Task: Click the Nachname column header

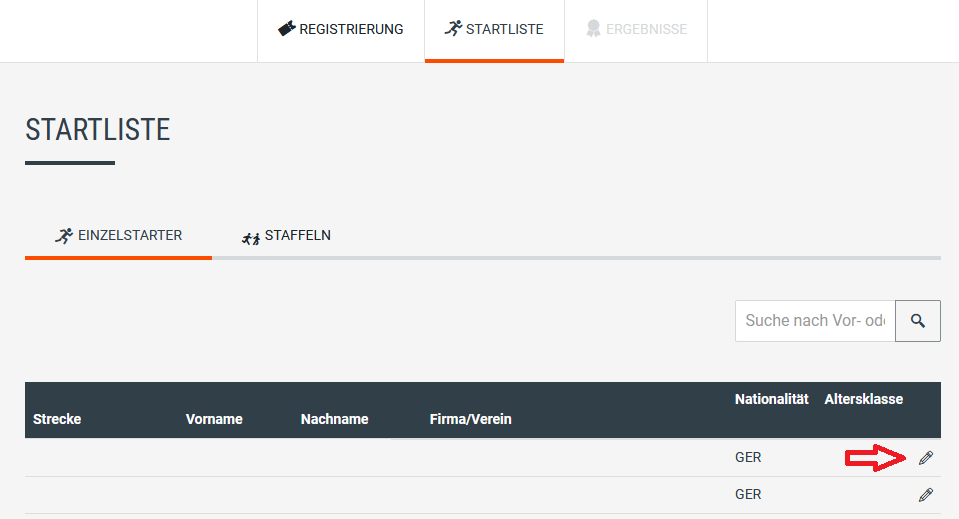Action: [334, 419]
